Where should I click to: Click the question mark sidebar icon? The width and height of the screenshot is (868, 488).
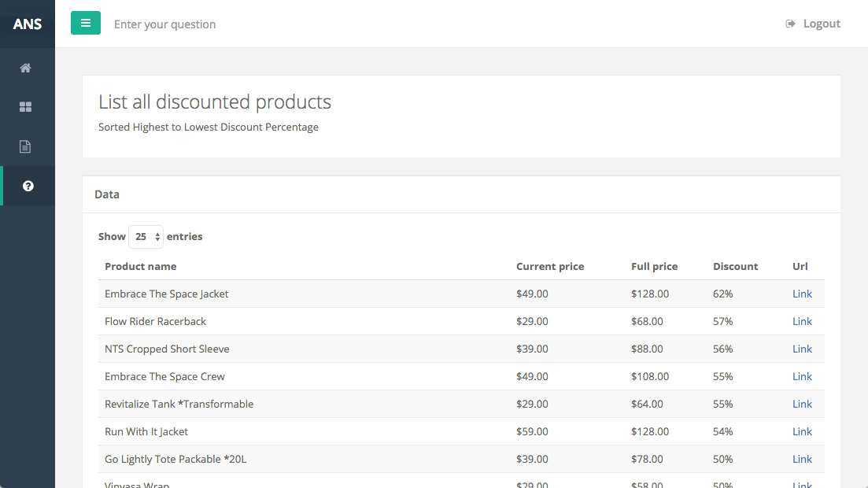28,186
